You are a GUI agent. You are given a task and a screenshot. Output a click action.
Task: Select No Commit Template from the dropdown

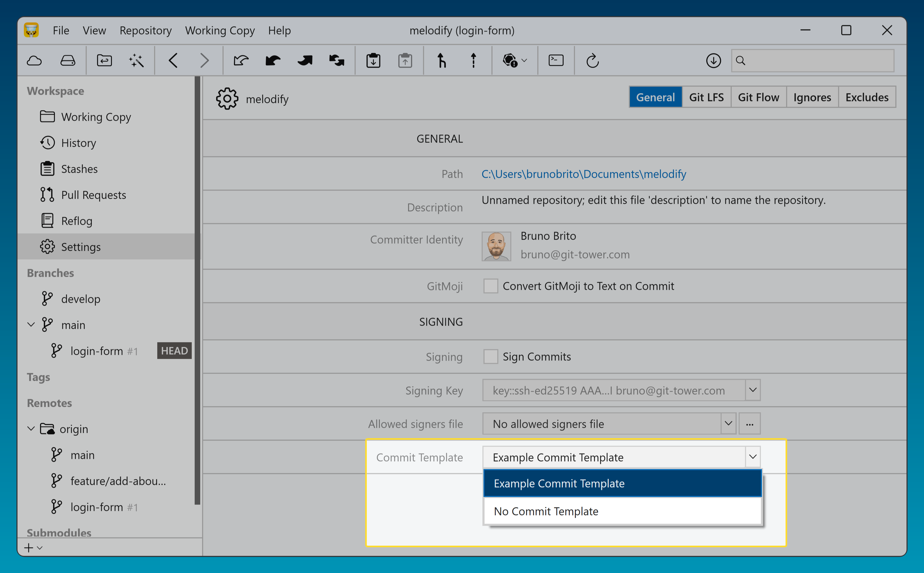[546, 511]
